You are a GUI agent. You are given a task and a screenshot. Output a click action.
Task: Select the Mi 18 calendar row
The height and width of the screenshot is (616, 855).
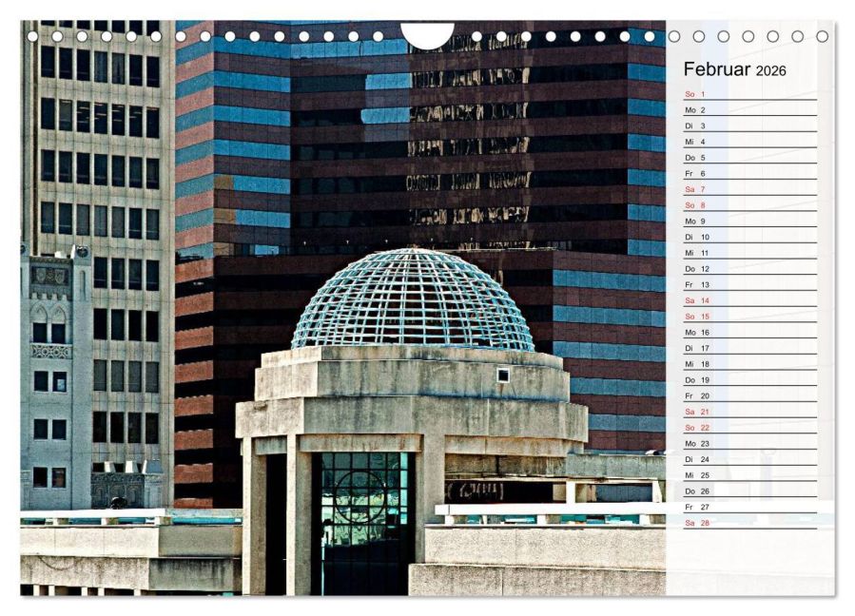pos(750,364)
